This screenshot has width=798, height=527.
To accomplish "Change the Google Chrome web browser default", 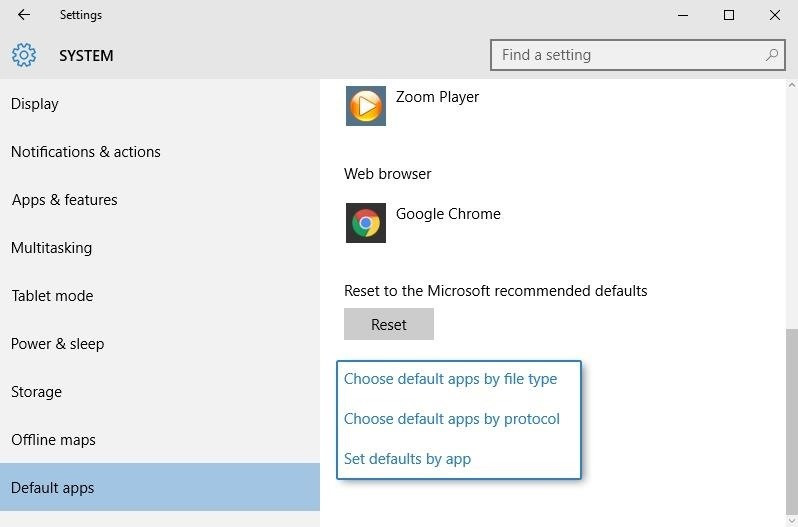I will pos(448,214).
